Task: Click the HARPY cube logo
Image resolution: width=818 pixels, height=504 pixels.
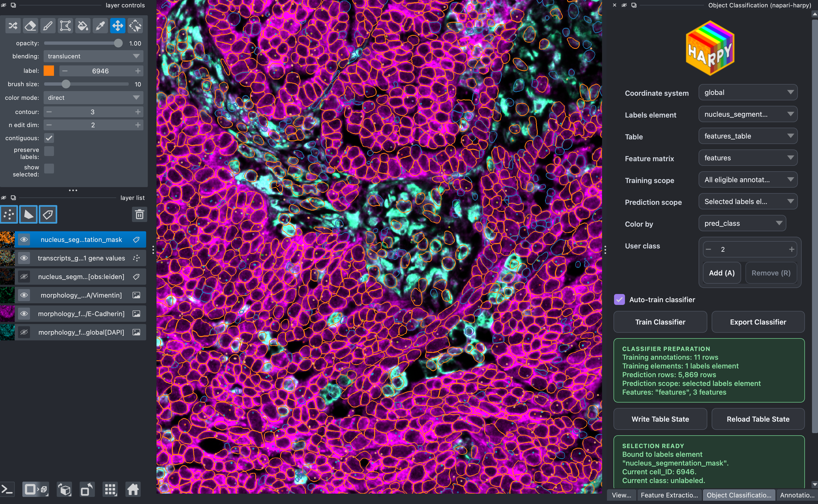Action: (710, 48)
